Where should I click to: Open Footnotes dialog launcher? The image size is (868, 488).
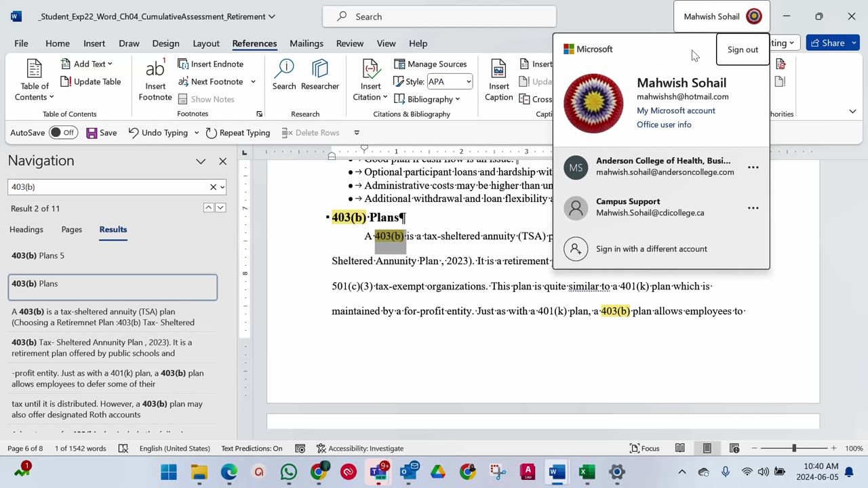point(259,114)
